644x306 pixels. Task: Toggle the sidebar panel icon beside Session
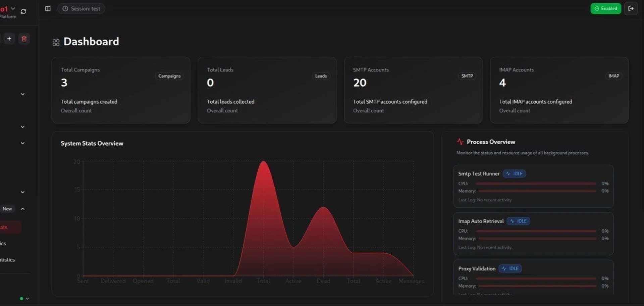(48, 9)
